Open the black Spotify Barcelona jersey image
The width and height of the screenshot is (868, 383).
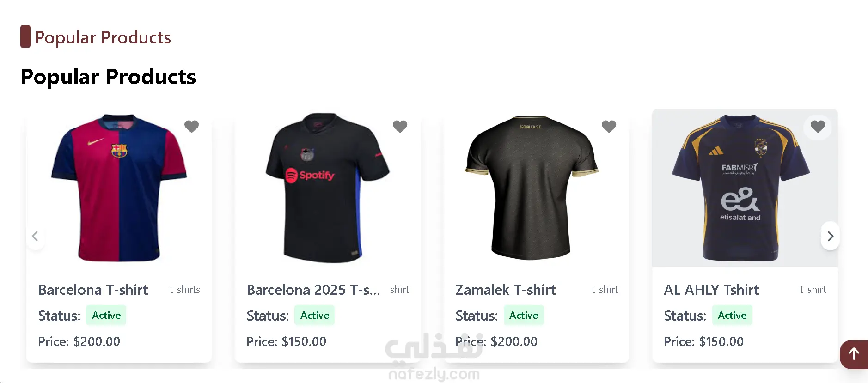[x=328, y=188]
